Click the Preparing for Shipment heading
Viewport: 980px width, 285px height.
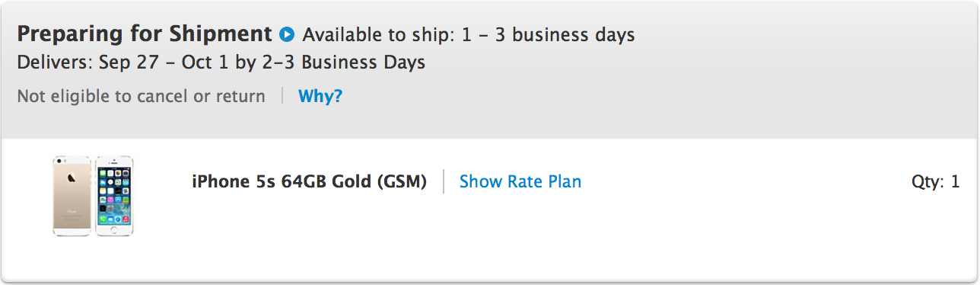click(x=145, y=34)
